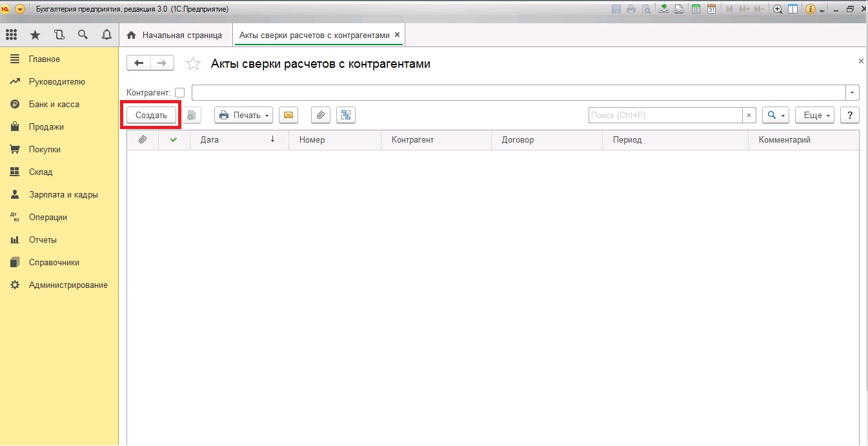
Task: Add this page to favorites star
Action: pos(192,63)
